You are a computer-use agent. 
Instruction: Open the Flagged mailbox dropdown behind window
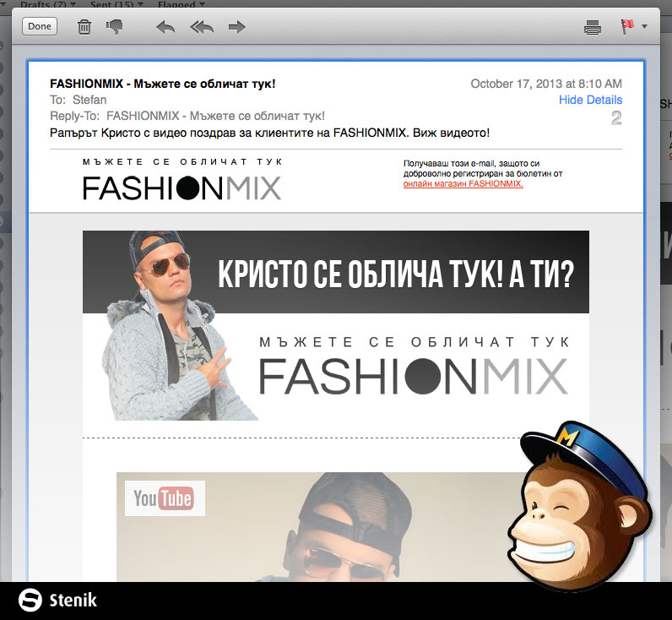[x=182, y=4]
